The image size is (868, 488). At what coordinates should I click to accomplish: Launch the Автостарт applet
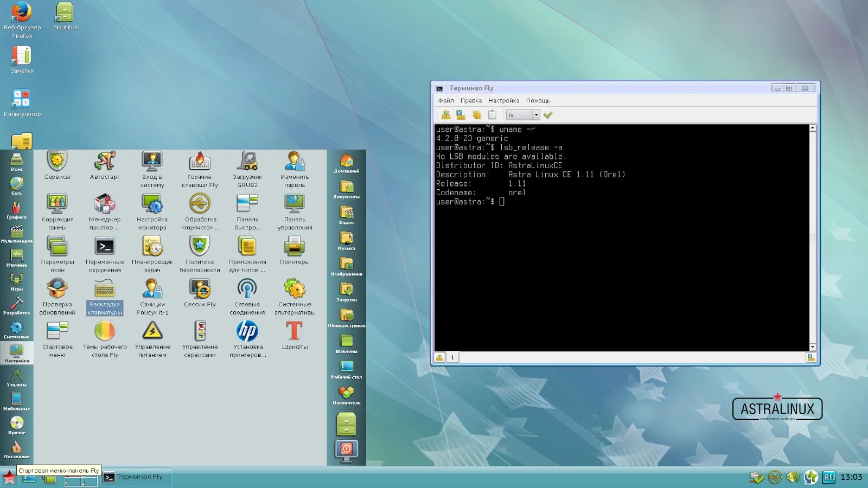coord(105,165)
